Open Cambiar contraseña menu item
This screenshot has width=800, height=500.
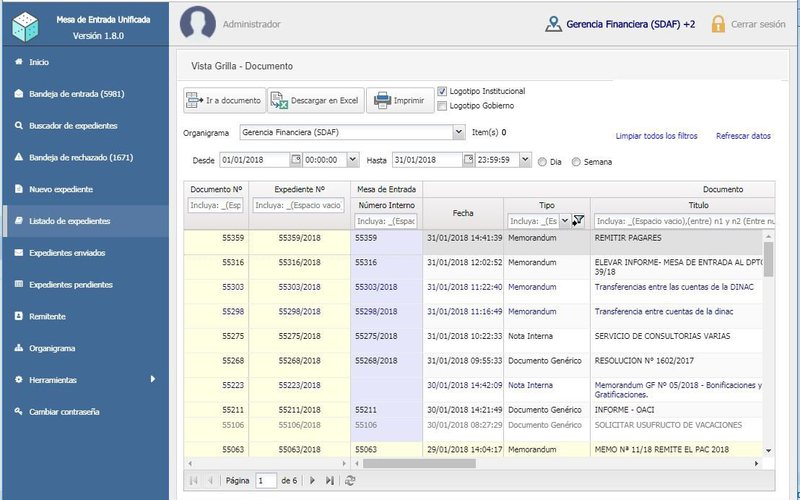[64, 412]
